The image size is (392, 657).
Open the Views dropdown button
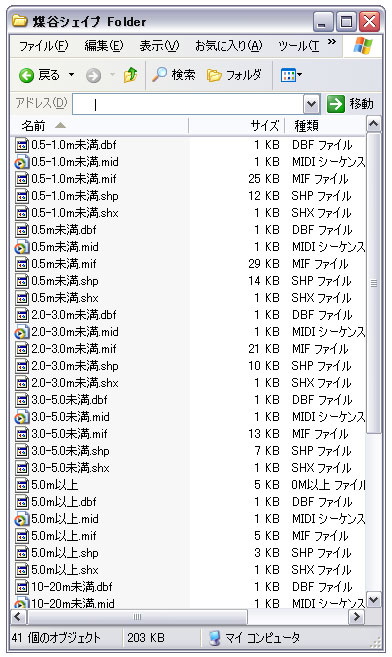click(x=291, y=76)
